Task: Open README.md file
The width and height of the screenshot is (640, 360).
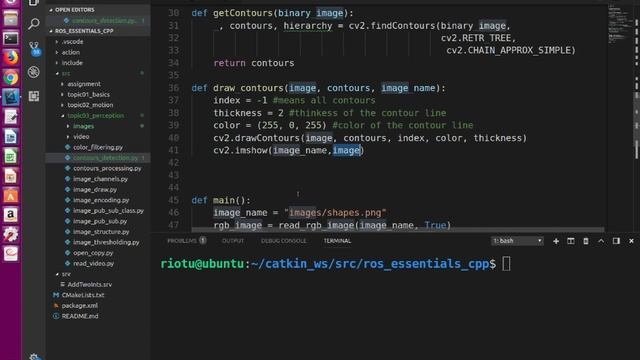Action: (80, 316)
